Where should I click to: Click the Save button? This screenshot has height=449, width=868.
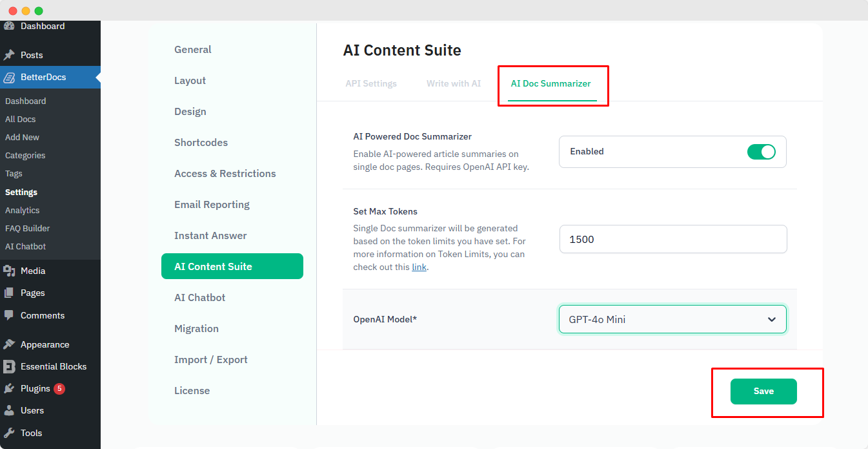[x=763, y=391]
